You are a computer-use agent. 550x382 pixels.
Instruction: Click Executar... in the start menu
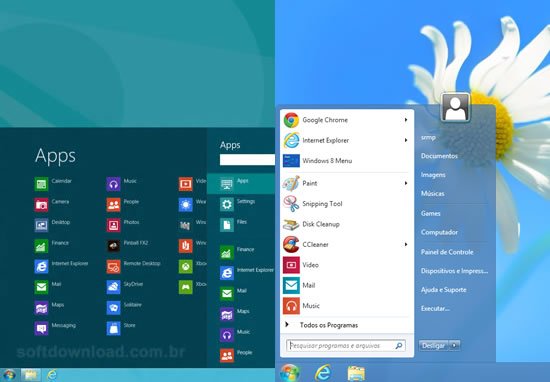pos(435,309)
